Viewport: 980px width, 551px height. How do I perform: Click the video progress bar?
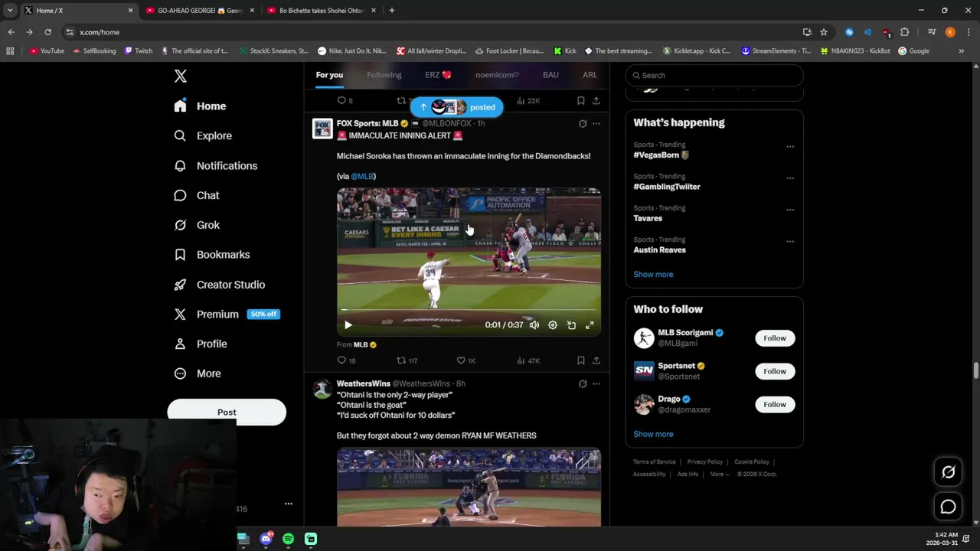tap(469, 310)
